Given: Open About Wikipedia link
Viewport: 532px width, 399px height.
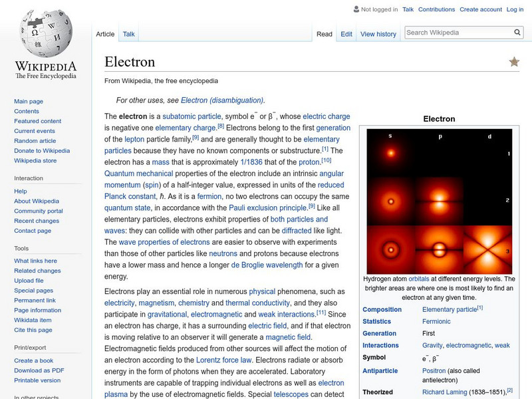Looking at the screenshot, I should point(37,201).
